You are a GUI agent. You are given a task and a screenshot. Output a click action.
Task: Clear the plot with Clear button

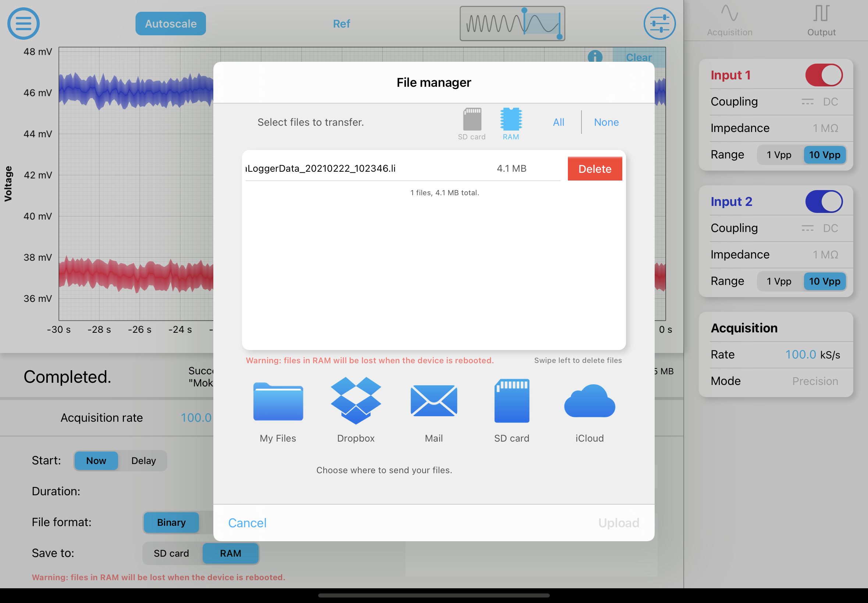coord(638,57)
